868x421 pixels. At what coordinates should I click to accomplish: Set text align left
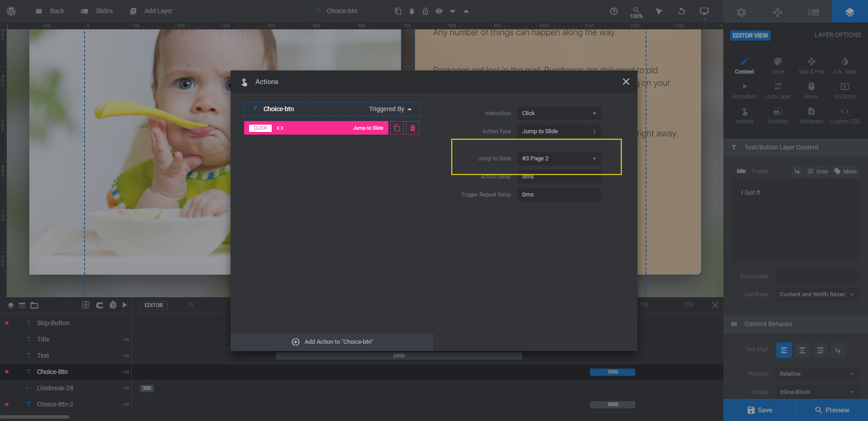pos(784,351)
